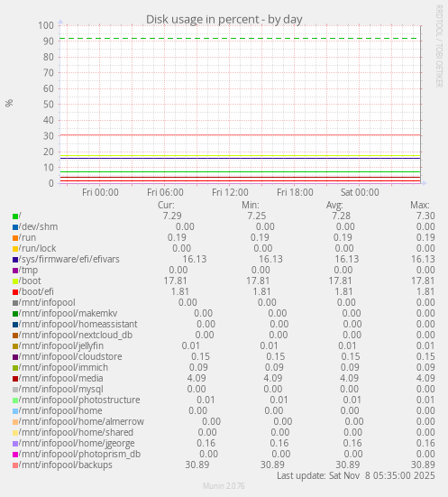
Task: Click the swatch for /mnt/infopool/home/almerrow
Action: tap(15, 422)
